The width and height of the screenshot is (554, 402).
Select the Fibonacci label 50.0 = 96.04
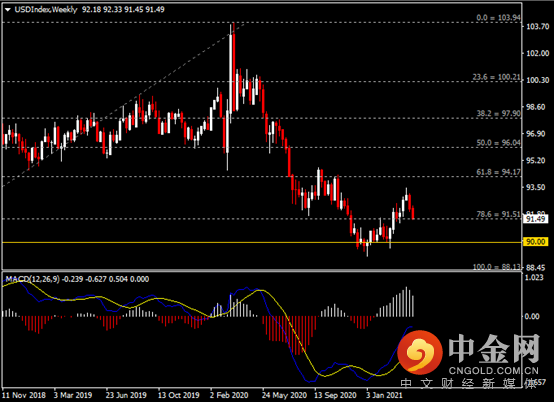(x=498, y=143)
